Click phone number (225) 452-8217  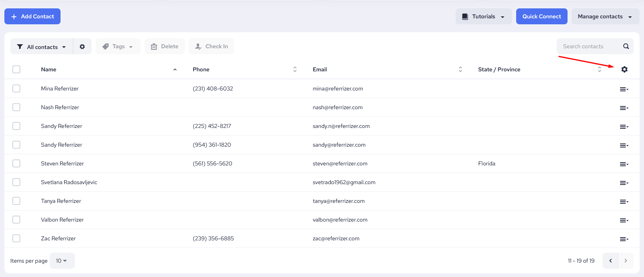(x=212, y=126)
